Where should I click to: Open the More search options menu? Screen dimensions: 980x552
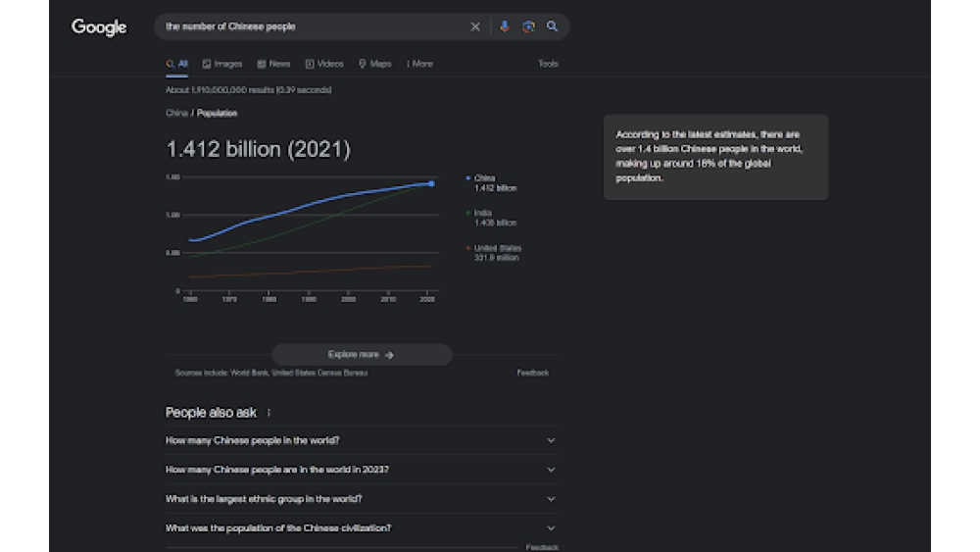[419, 64]
